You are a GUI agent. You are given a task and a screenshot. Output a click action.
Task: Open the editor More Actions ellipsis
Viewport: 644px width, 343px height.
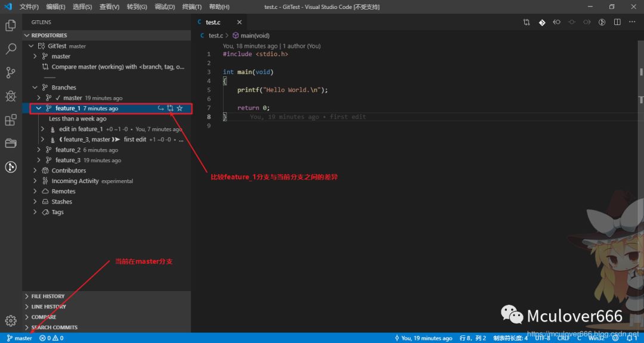632,22
